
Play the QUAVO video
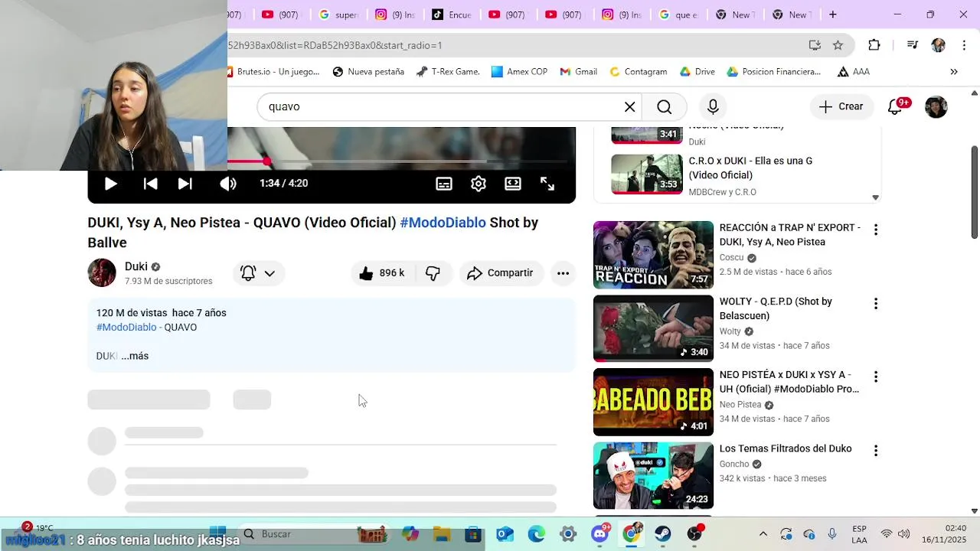[110, 184]
